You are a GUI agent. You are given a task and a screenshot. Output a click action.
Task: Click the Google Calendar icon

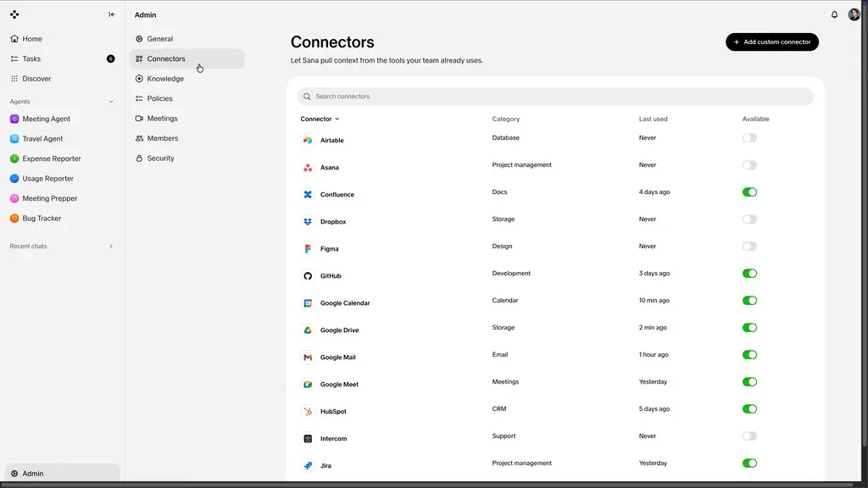pos(308,303)
